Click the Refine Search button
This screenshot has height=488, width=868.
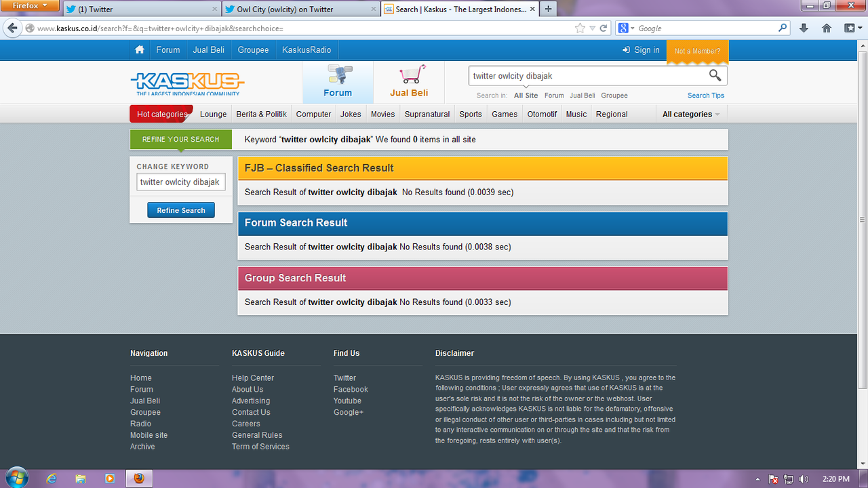pyautogui.click(x=181, y=210)
